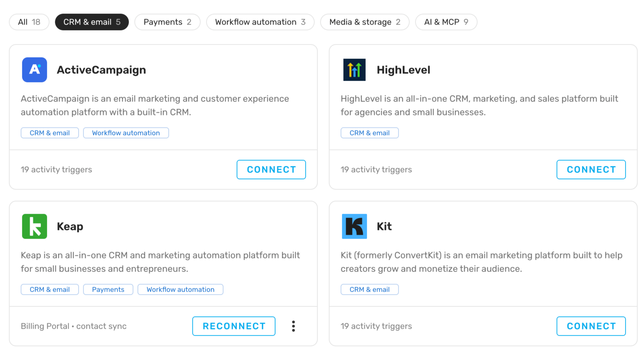Click the Keap card title
The height and width of the screenshot is (362, 644).
[x=70, y=227]
